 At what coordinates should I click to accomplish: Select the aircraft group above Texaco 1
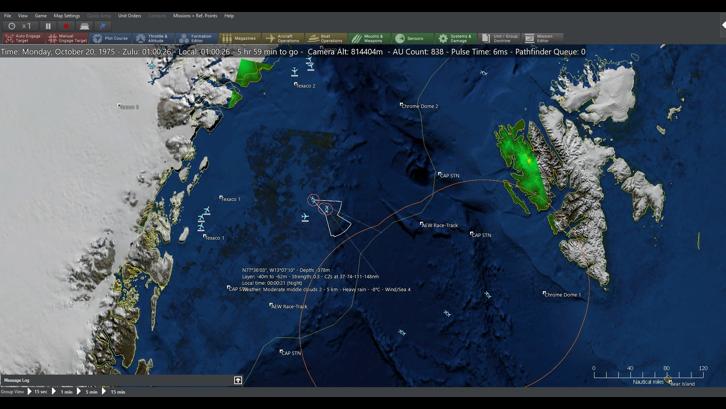203,219
